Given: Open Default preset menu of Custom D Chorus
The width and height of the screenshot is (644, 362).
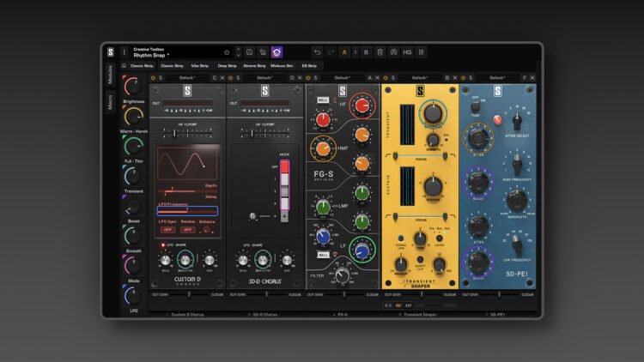Looking at the screenshot, I should [x=187, y=77].
